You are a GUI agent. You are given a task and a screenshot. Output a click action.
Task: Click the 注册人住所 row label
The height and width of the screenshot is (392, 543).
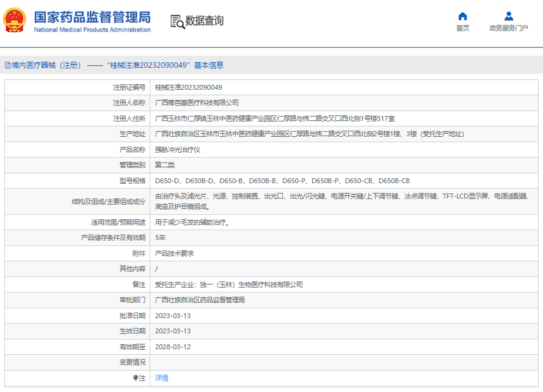click(129, 118)
